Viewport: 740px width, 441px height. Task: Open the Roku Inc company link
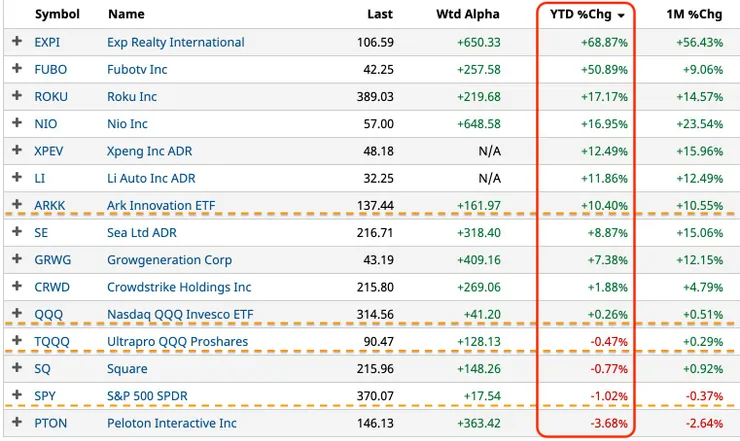coord(132,97)
